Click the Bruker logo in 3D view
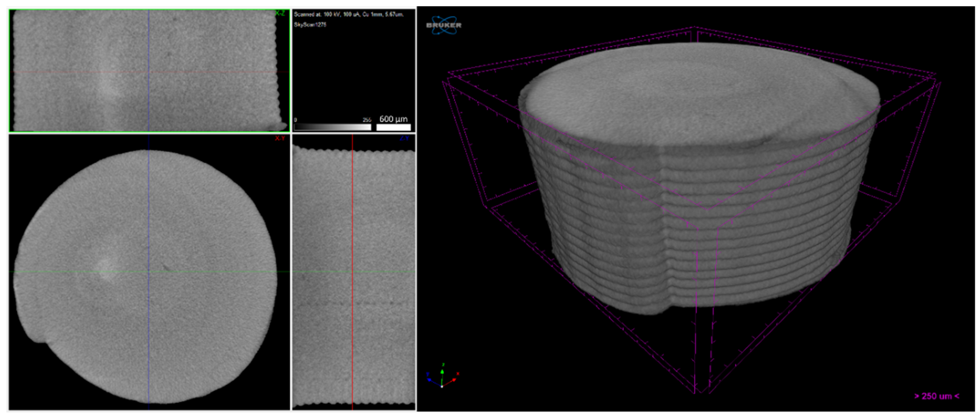 click(444, 25)
